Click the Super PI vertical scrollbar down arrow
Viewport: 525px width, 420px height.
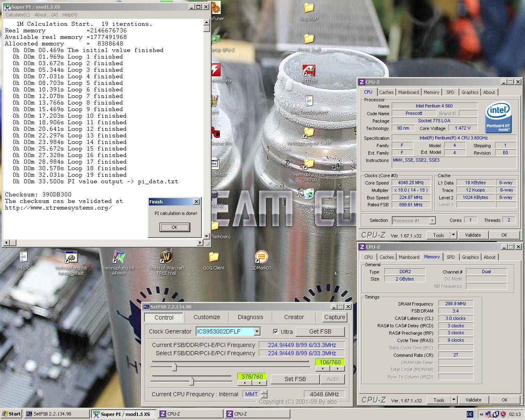(206, 236)
